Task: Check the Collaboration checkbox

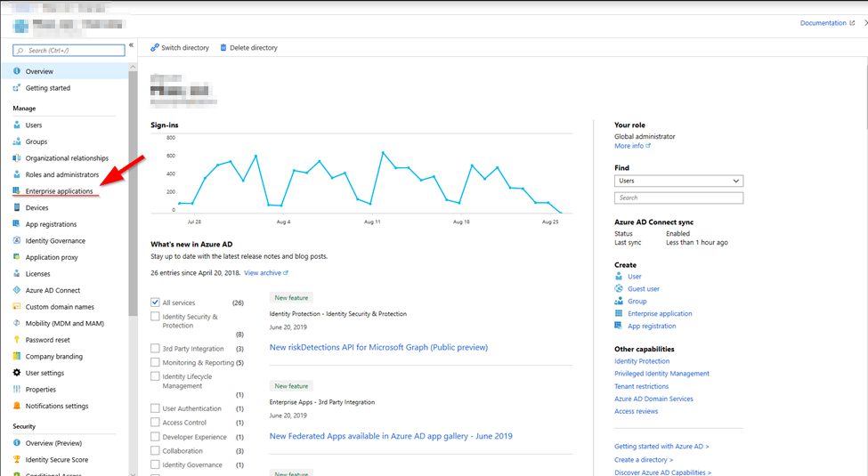Action: (x=155, y=450)
